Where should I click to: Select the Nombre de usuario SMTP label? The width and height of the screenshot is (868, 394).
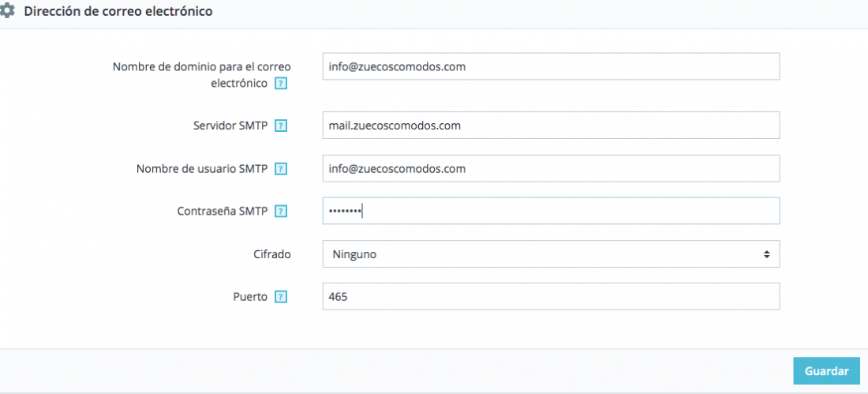tap(202, 169)
